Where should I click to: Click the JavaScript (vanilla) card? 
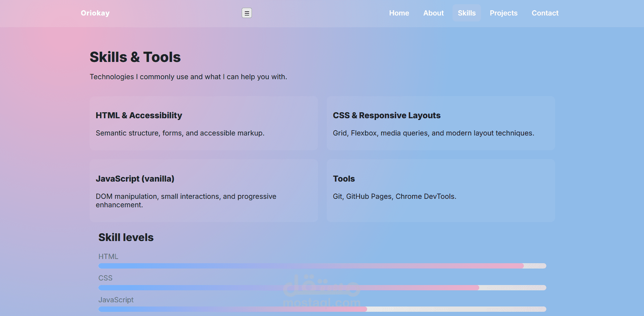[x=204, y=190]
